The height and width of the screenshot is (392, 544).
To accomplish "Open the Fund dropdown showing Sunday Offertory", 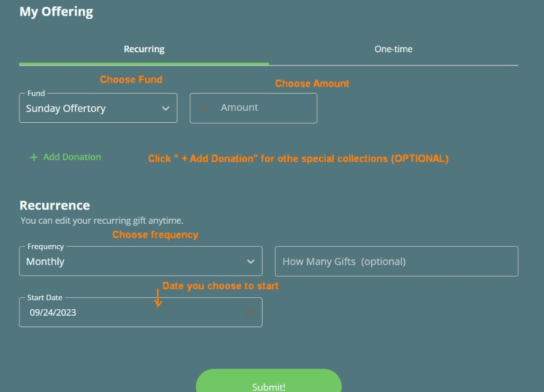I will pyautogui.click(x=92, y=108).
